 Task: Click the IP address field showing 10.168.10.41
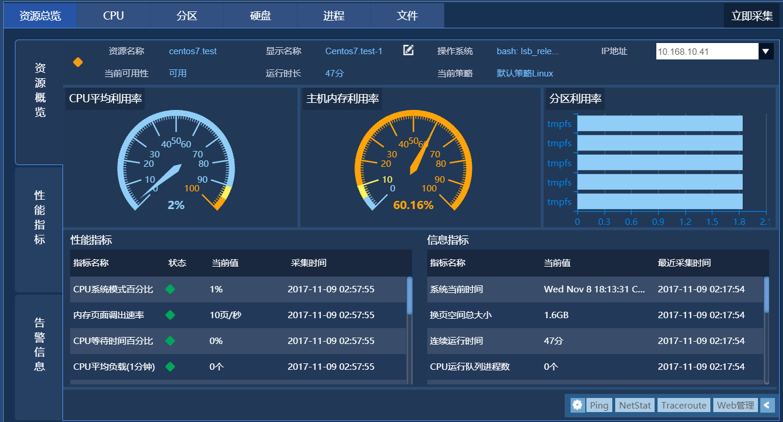tap(706, 51)
